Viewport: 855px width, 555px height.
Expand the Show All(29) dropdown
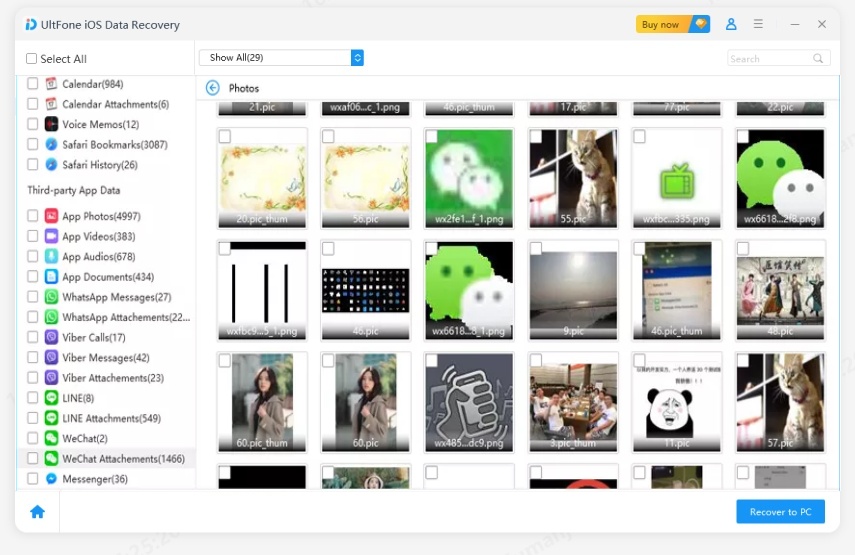(357, 58)
